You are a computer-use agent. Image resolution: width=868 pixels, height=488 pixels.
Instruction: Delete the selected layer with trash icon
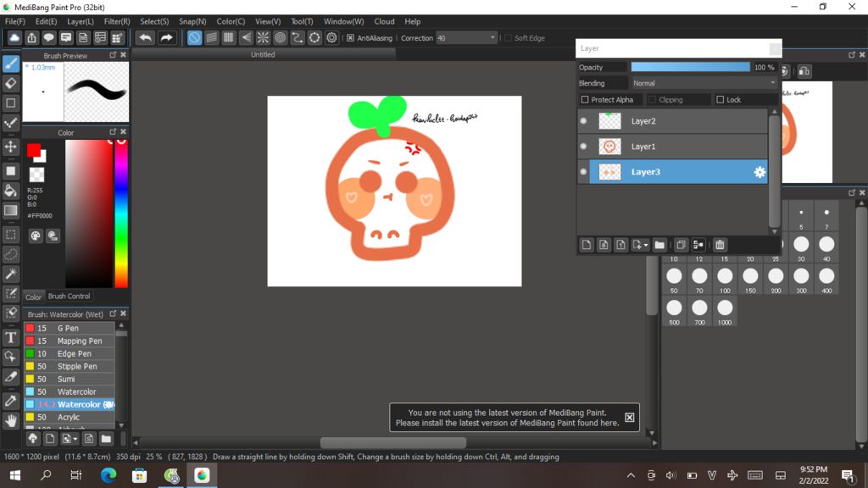click(720, 245)
